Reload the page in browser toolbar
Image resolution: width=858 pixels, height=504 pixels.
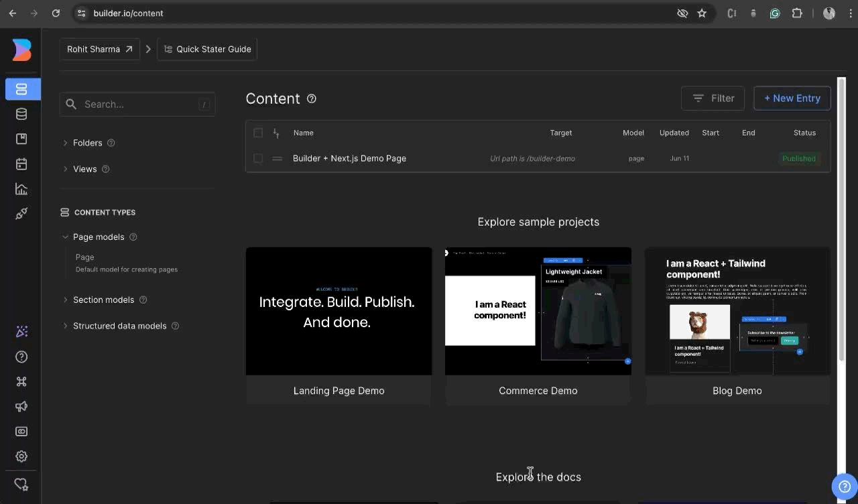point(56,13)
